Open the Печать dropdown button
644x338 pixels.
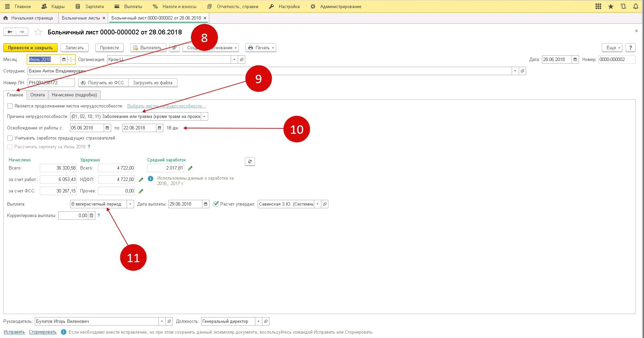coord(261,48)
